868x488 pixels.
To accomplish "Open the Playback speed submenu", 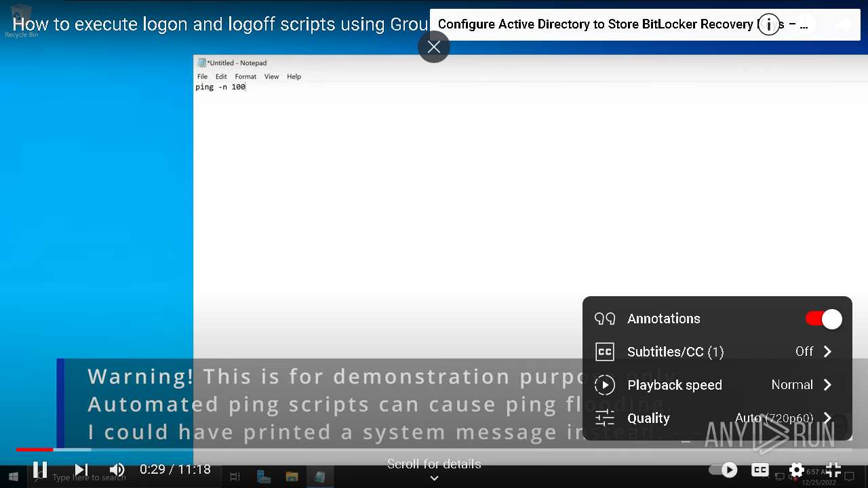I will coord(717,385).
